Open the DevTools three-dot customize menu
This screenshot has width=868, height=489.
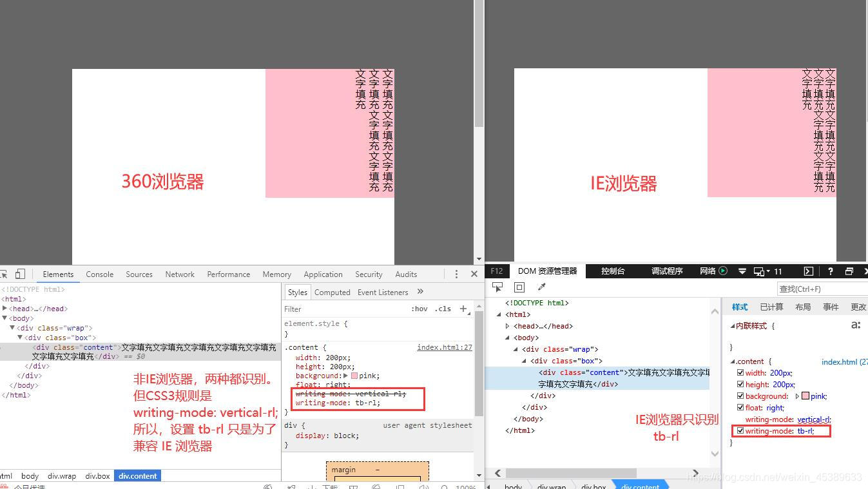tap(456, 274)
